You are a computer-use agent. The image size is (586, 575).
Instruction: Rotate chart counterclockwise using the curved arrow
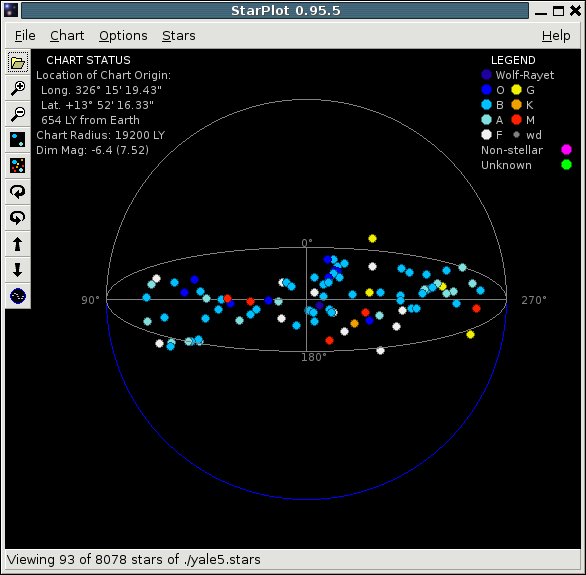(x=18, y=218)
